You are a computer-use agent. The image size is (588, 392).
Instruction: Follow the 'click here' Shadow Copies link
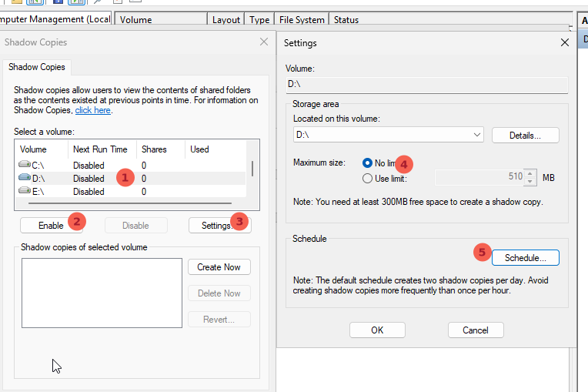[92, 111]
